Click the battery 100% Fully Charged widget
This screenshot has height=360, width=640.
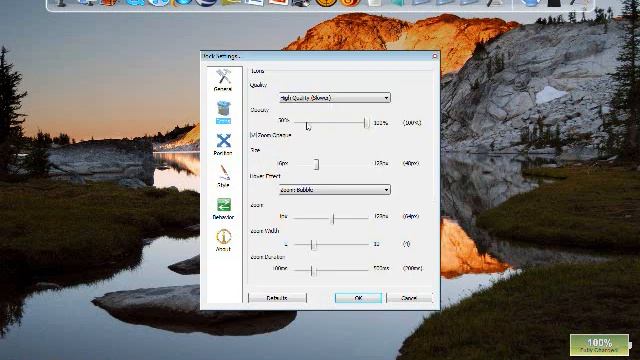pos(599,345)
